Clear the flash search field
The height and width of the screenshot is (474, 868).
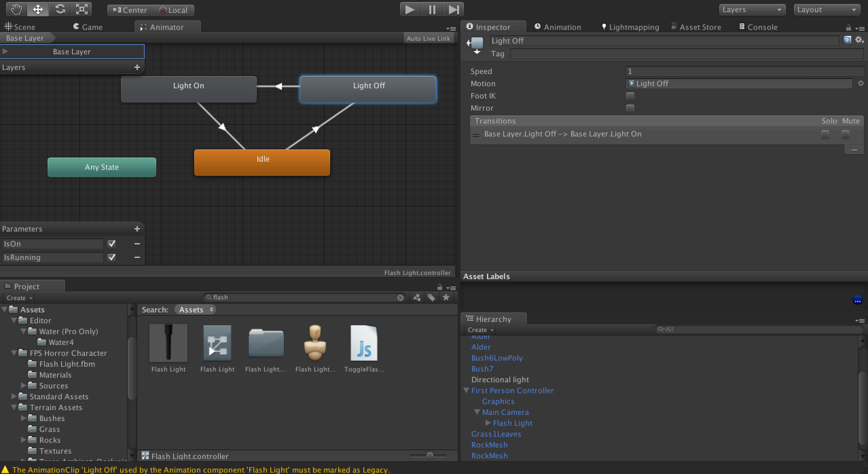[400, 298]
